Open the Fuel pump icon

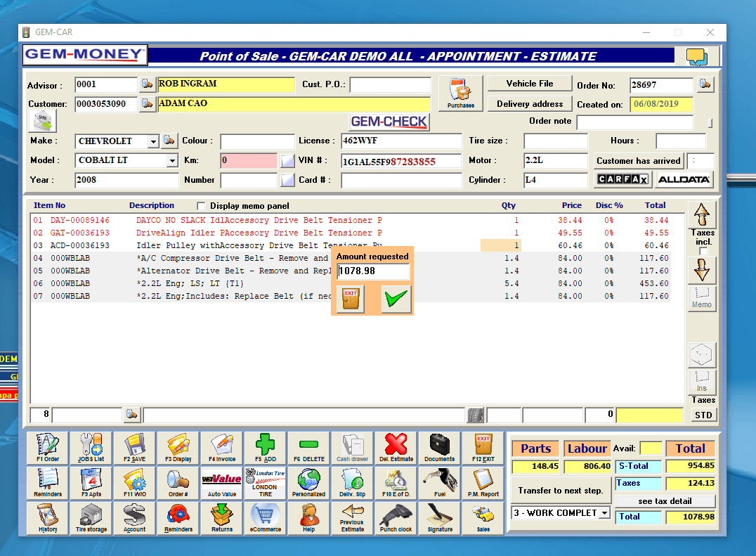pos(439,483)
